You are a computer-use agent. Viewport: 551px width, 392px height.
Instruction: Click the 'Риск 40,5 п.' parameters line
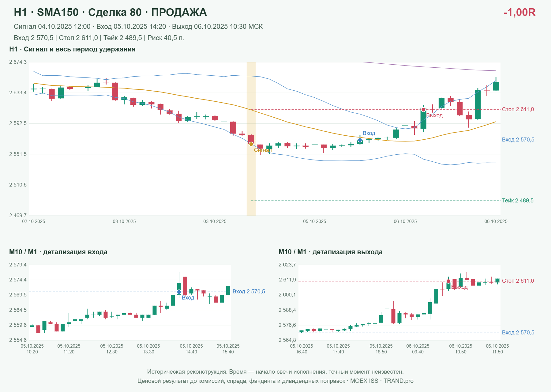pyautogui.click(x=99, y=38)
